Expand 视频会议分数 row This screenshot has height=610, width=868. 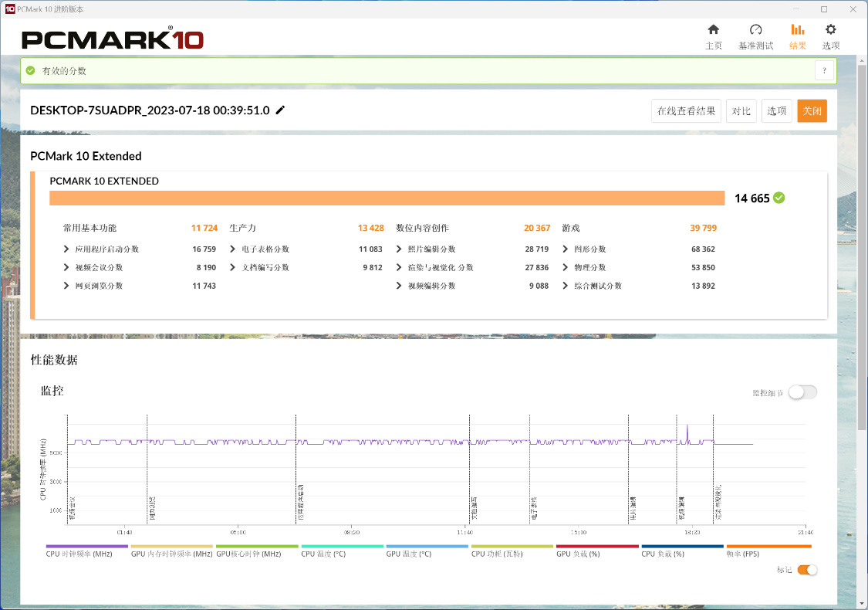pos(66,267)
